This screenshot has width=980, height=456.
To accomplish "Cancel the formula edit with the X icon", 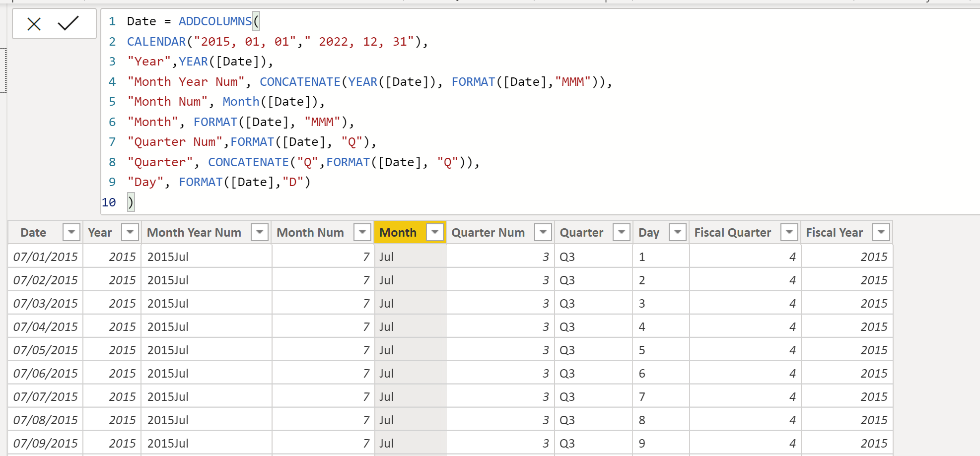I will point(34,23).
